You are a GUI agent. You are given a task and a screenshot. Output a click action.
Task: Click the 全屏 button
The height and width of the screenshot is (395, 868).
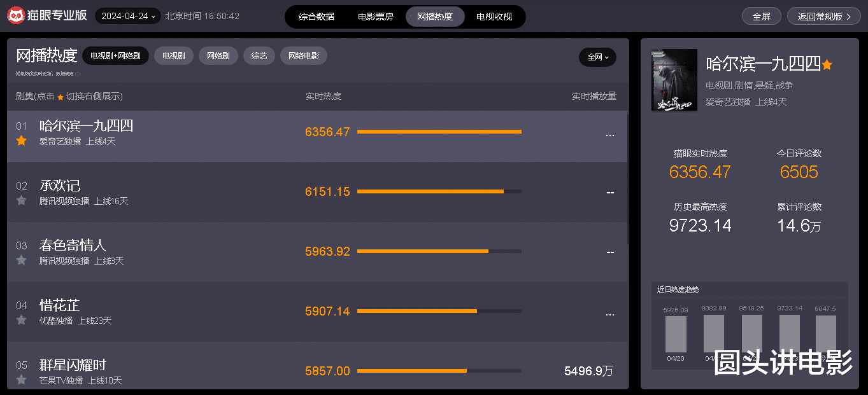pyautogui.click(x=762, y=17)
